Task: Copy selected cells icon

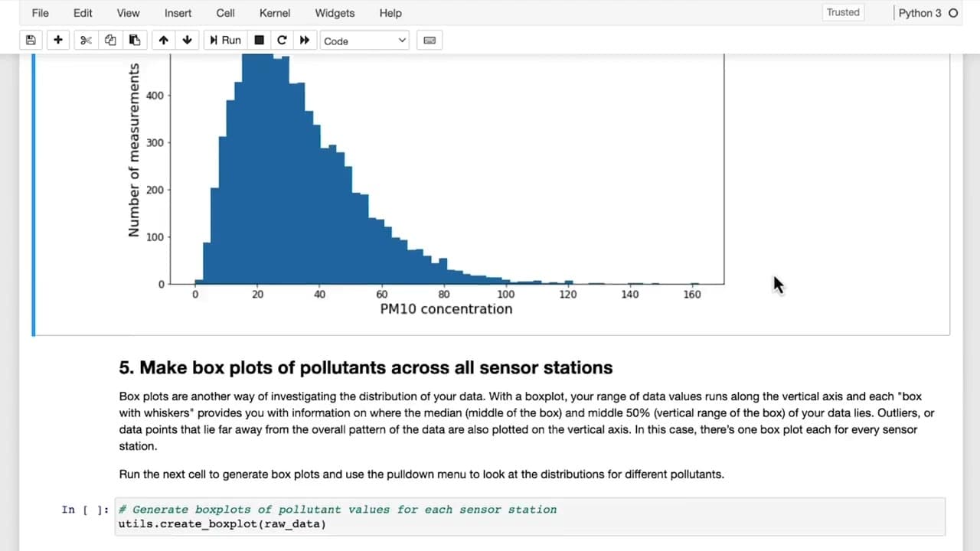Action: click(110, 41)
